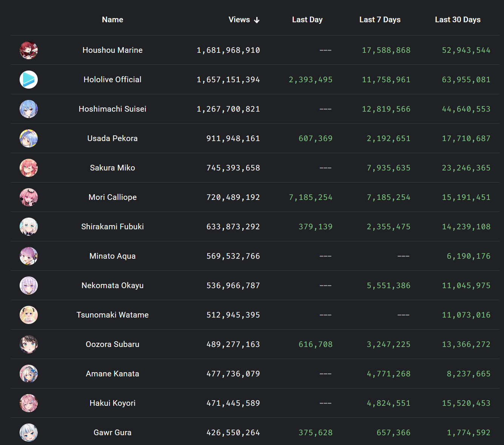Click views value 745,393,658
This screenshot has height=445, width=504.
pos(233,168)
